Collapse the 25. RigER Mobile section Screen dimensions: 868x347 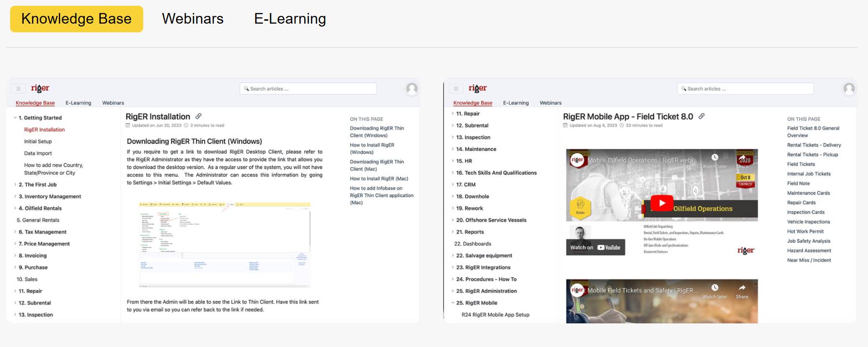[452, 303]
